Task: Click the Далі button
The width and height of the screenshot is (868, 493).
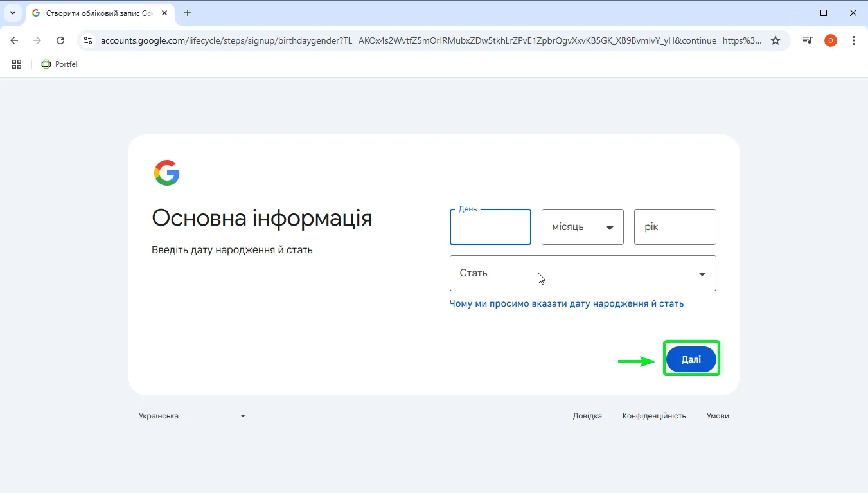Action: click(691, 359)
